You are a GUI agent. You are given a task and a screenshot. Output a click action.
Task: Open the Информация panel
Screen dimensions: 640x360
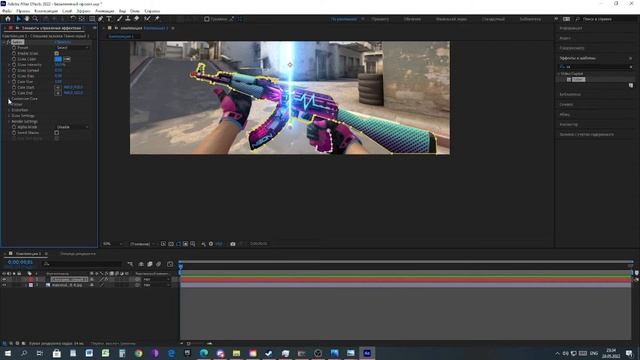pos(571,29)
